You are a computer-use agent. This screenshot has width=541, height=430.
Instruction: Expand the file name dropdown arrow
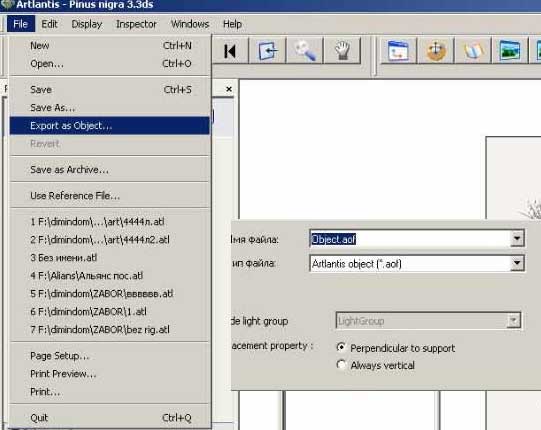(x=517, y=238)
